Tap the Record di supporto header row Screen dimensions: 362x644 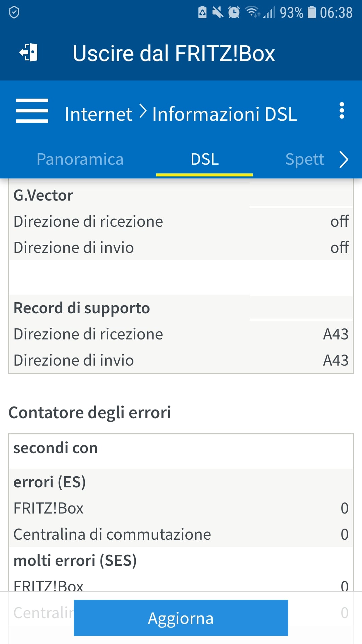[82, 308]
